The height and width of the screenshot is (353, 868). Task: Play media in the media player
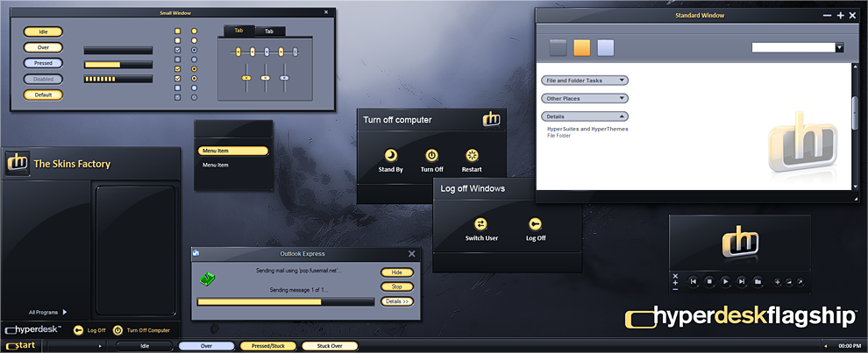725,282
